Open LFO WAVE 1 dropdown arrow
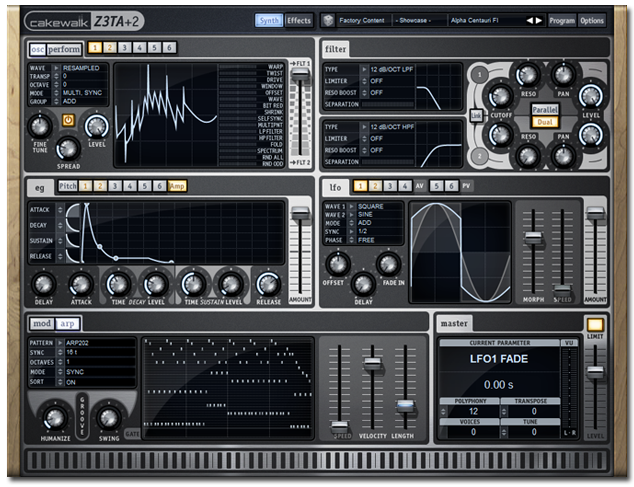634x487 pixels. 351,206
